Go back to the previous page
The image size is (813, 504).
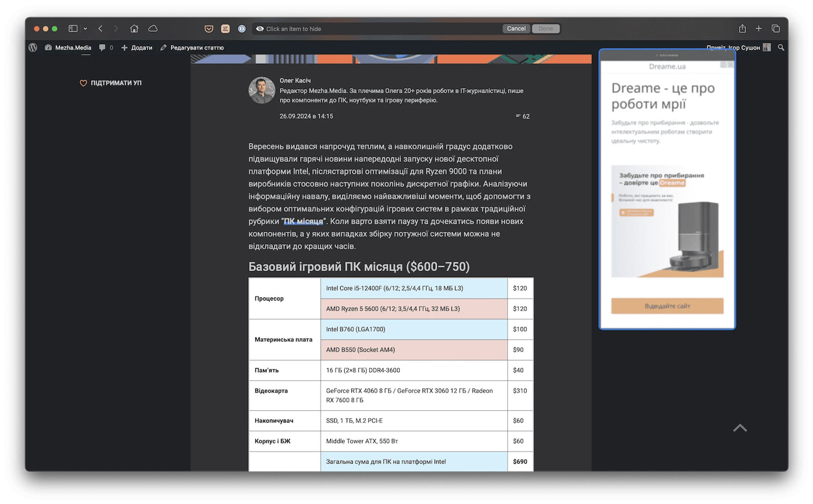click(x=100, y=28)
